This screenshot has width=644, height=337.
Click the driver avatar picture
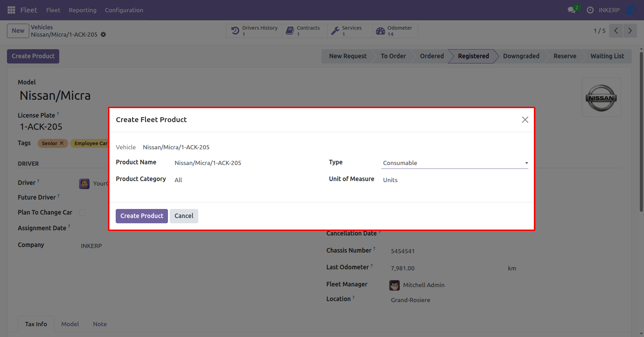coord(84,184)
